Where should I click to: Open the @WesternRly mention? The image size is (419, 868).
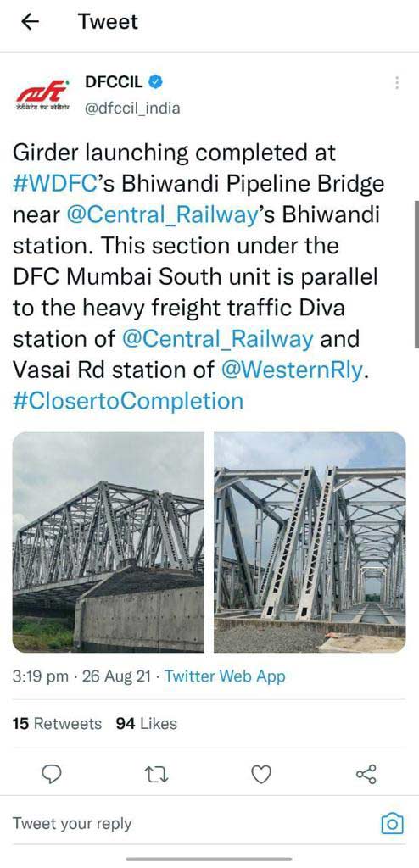(x=293, y=370)
